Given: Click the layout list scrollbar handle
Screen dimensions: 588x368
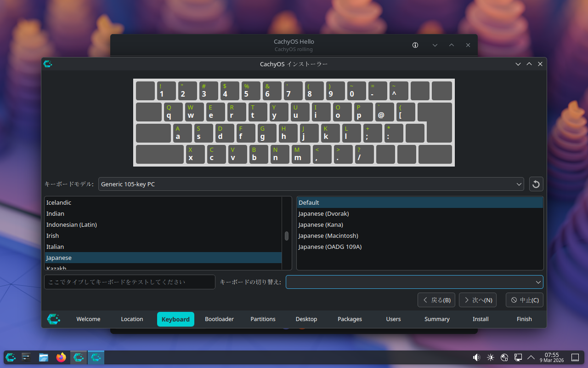Looking at the screenshot, I should [x=287, y=236].
